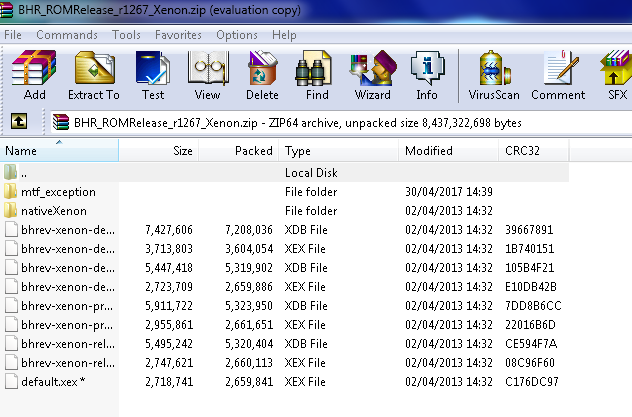This screenshot has width=632, height=417.
Task: Click size value 5,495,242
Action: [169, 344]
